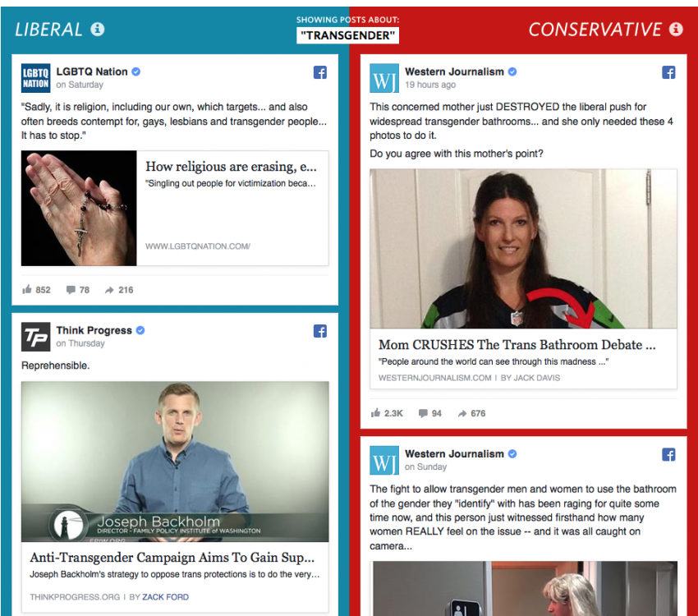Open Facebook icon on LGBTQ Nation post
Viewport: 698px width, 616px height.
[x=320, y=72]
